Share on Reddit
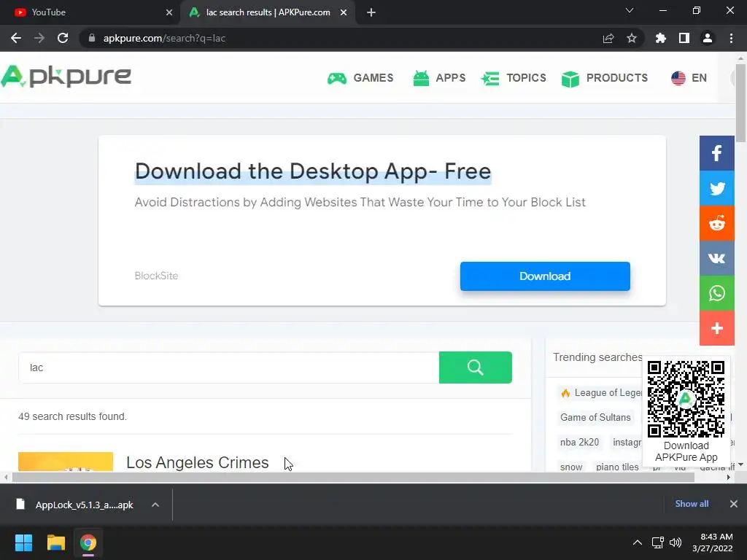The image size is (747, 560). click(x=716, y=223)
